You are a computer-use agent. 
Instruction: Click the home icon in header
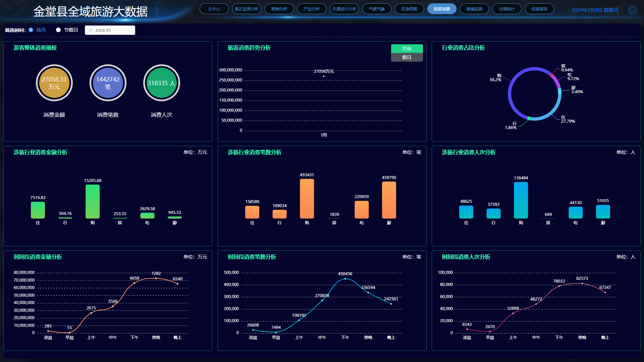632,10
